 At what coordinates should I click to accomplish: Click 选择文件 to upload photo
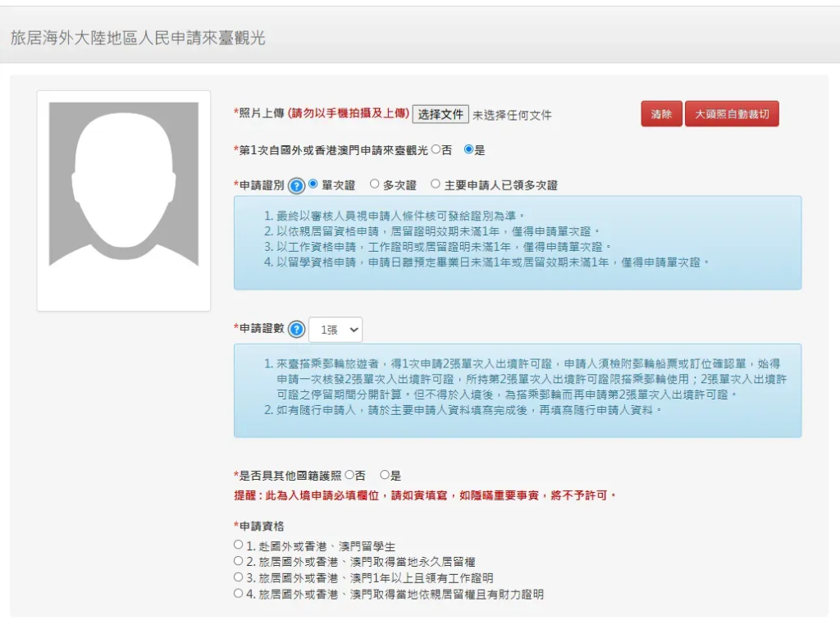[441, 115]
